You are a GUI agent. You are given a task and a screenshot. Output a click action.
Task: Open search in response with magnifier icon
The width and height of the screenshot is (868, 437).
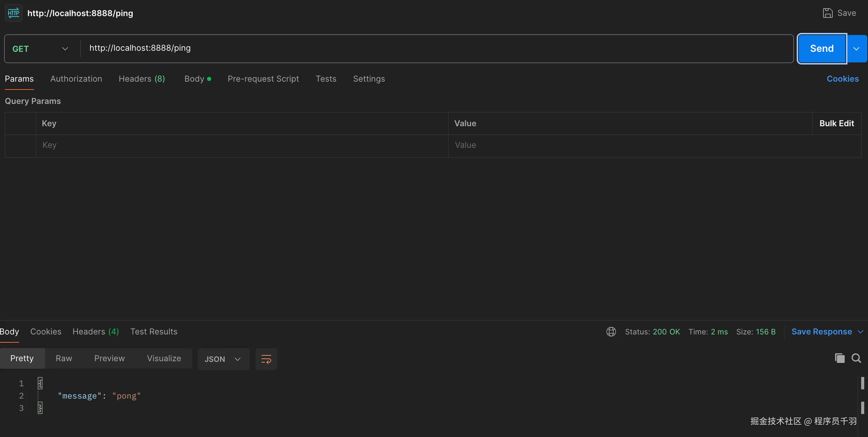856,358
